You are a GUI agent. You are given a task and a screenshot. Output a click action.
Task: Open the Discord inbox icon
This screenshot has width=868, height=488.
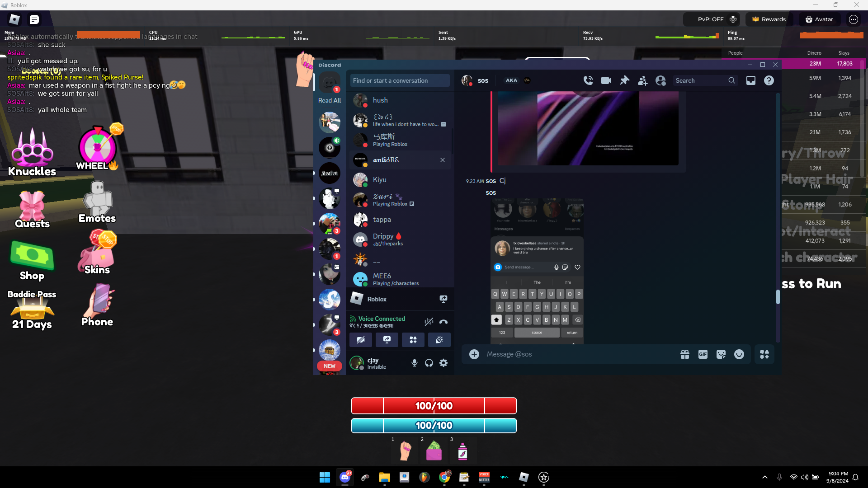click(750, 80)
